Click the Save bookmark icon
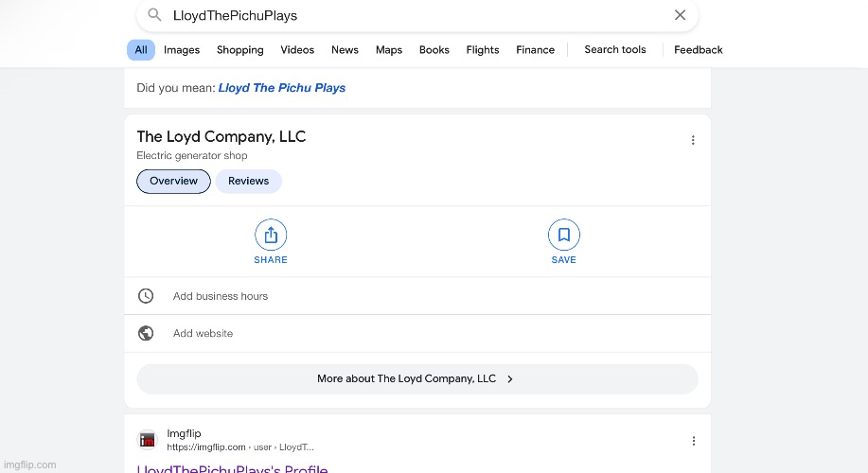The width and height of the screenshot is (868, 473). click(x=563, y=236)
